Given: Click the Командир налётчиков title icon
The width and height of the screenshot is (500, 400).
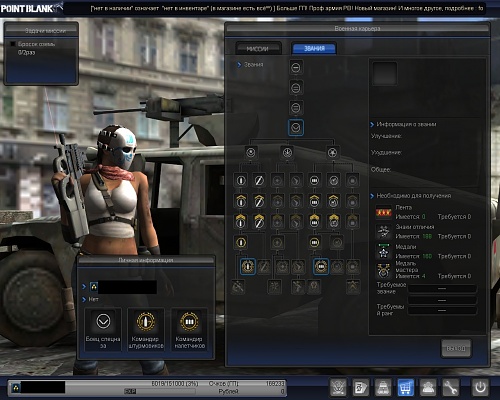Looking at the screenshot, I should (x=189, y=321).
